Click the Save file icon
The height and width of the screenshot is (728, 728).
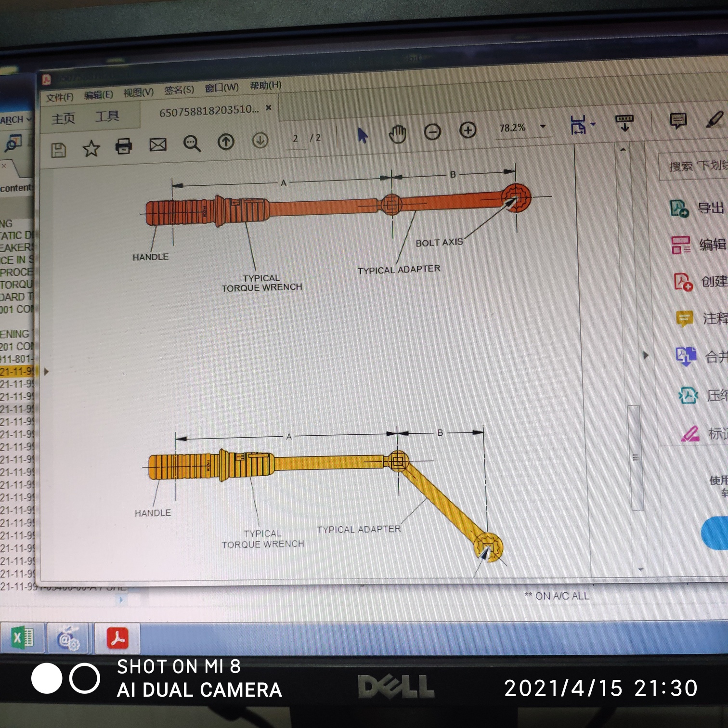click(x=58, y=150)
